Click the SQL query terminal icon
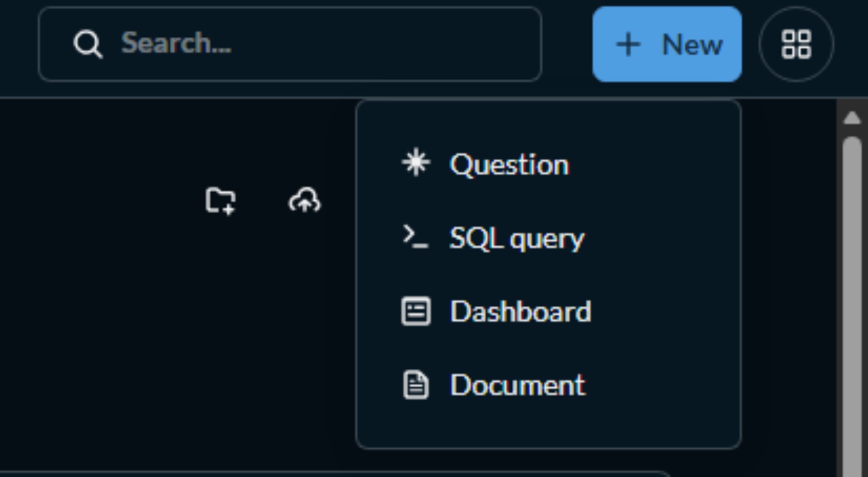 (x=415, y=238)
